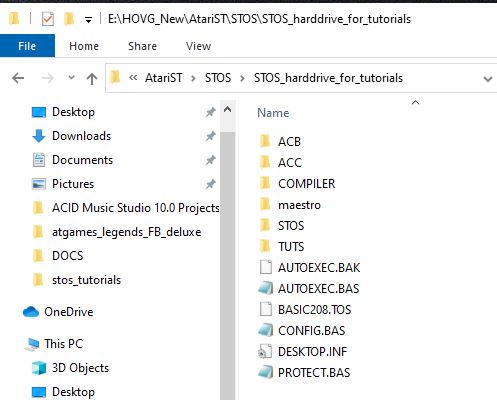Click the navigation pane scroll-up arrow
The image size is (497, 400).
coord(227,110)
